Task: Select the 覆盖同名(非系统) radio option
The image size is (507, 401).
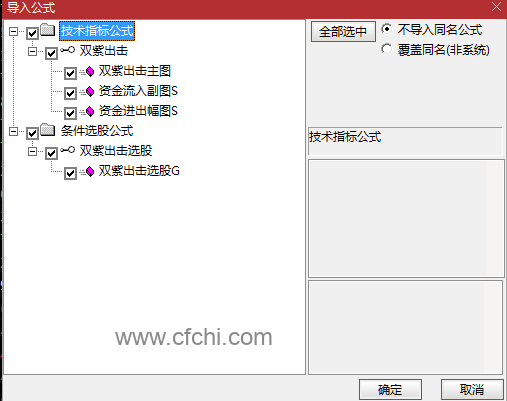Action: [386, 49]
